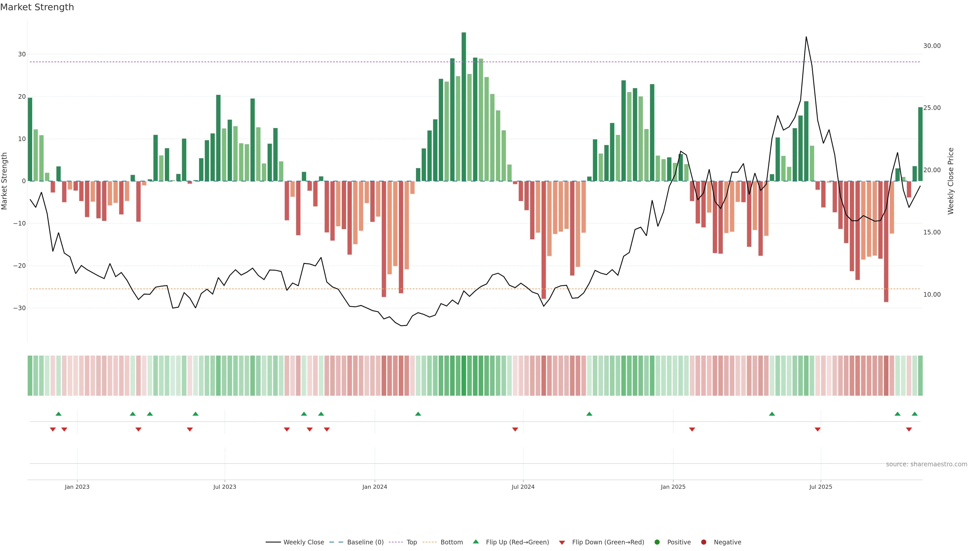
Task: Click the flip down triangle just before Jul 2025
Action: pos(817,429)
